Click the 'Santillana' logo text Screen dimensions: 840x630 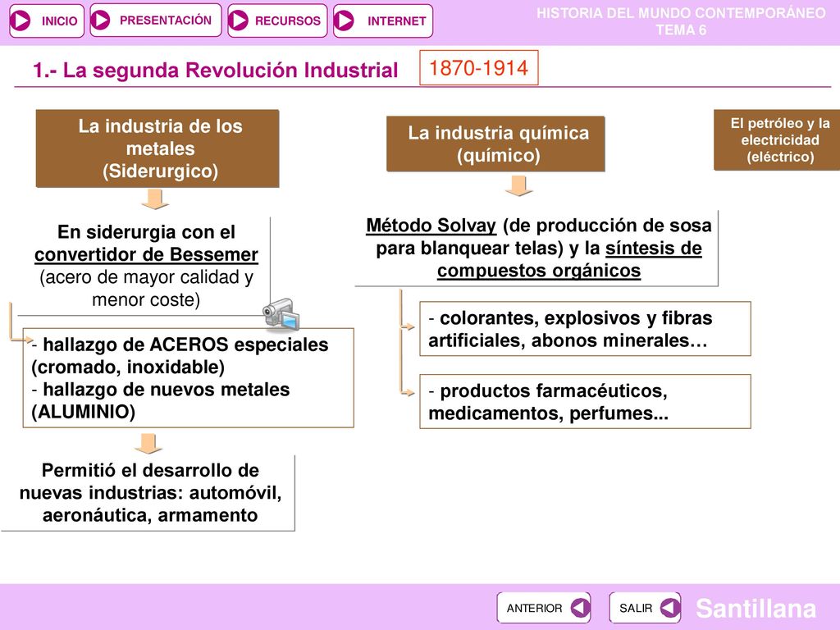756,609
